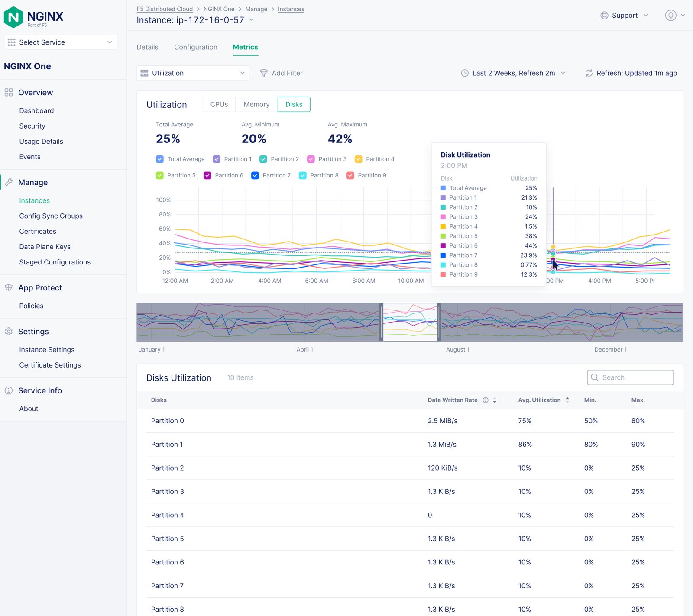This screenshot has height=616, width=693.
Task: Click the left handle of timeline range selector
Action: click(x=381, y=322)
